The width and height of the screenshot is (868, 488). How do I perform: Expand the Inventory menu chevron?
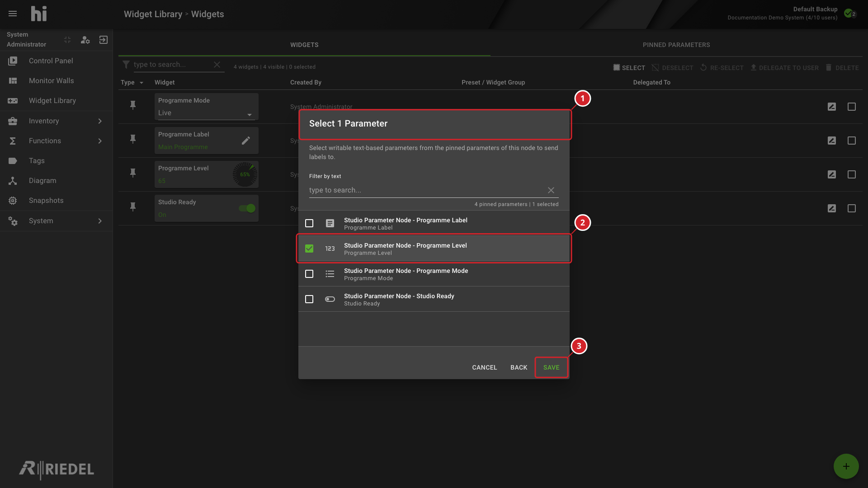coord(100,121)
